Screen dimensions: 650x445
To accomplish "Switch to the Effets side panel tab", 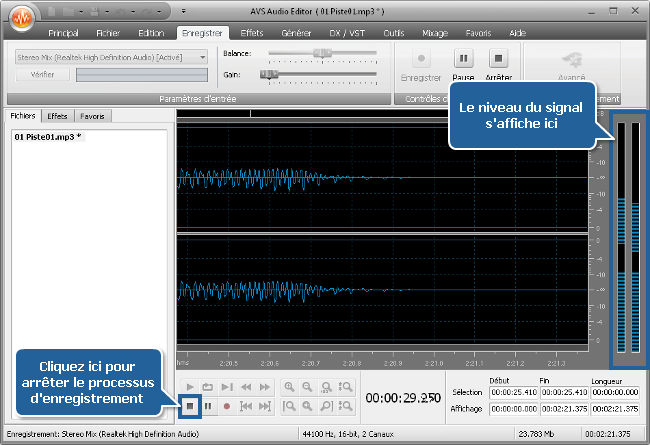I will (x=57, y=116).
